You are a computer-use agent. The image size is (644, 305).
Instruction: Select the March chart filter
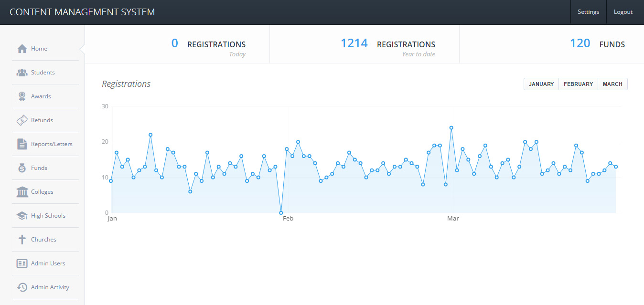[612, 84]
